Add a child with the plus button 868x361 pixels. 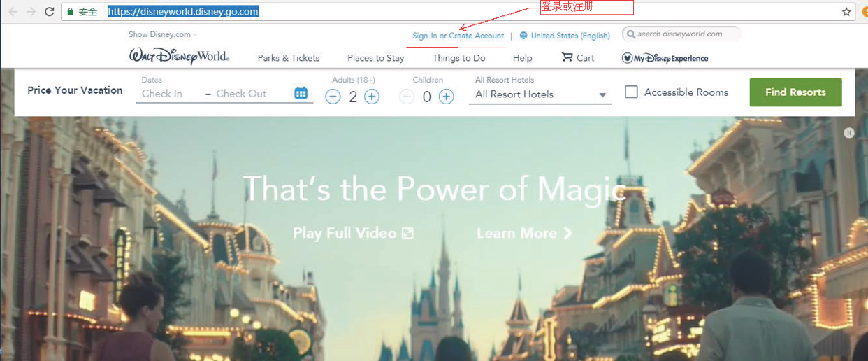coord(446,97)
